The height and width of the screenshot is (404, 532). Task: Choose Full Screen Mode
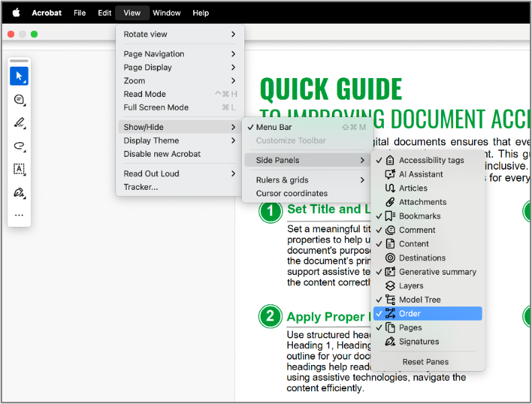click(180, 108)
